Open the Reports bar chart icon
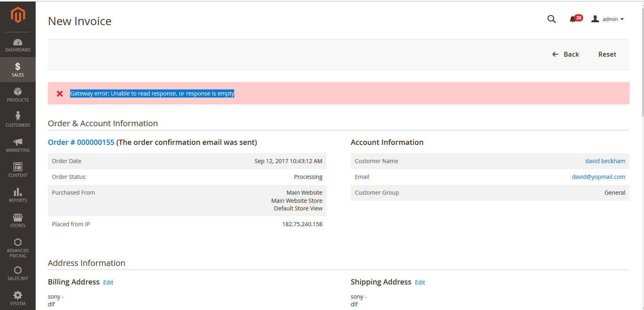The width and height of the screenshot is (644, 310). pos(18,192)
